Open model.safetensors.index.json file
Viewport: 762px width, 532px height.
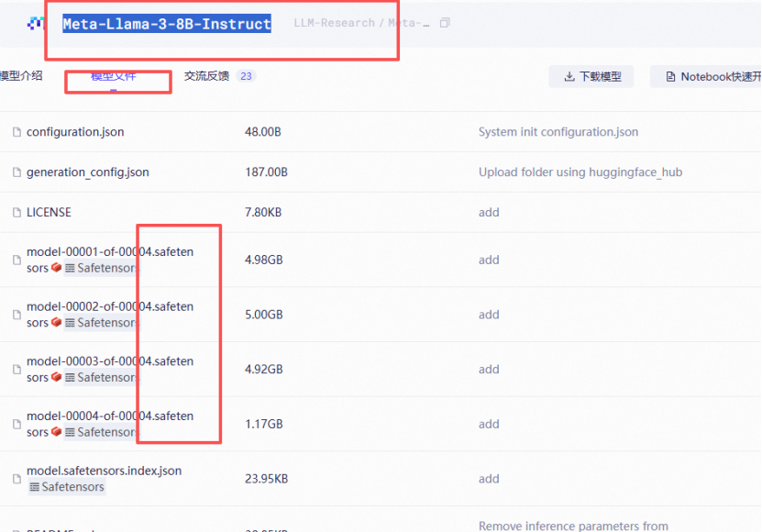tap(104, 471)
